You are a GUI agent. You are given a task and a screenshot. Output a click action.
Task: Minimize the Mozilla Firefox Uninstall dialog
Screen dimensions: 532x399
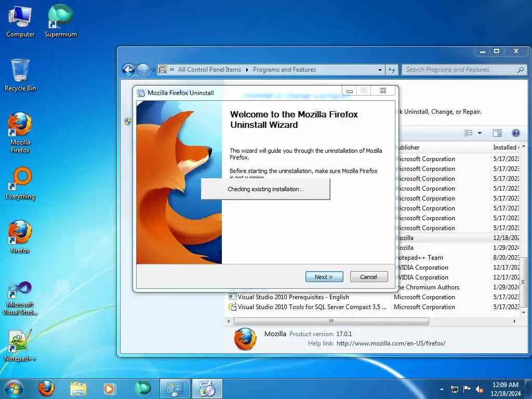pos(350,90)
